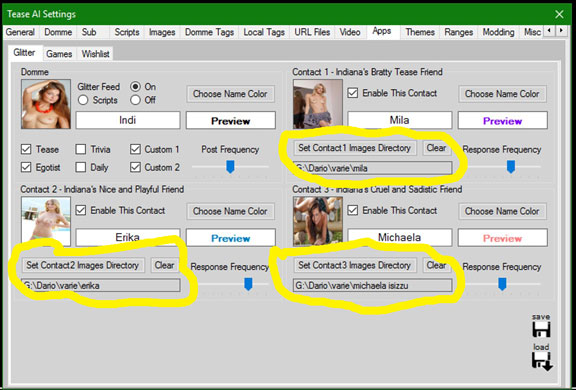The height and width of the screenshot is (390, 576).
Task: Switch to the Sub tab
Action: click(x=89, y=32)
